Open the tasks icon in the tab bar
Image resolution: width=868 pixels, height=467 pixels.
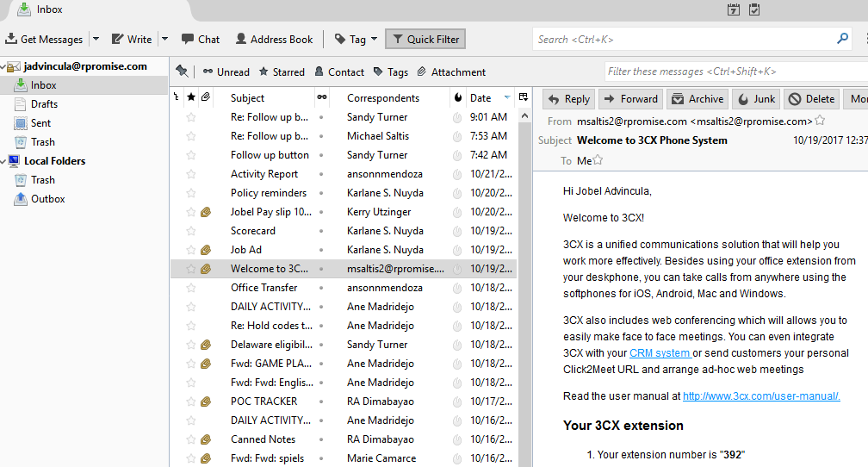[x=754, y=10]
